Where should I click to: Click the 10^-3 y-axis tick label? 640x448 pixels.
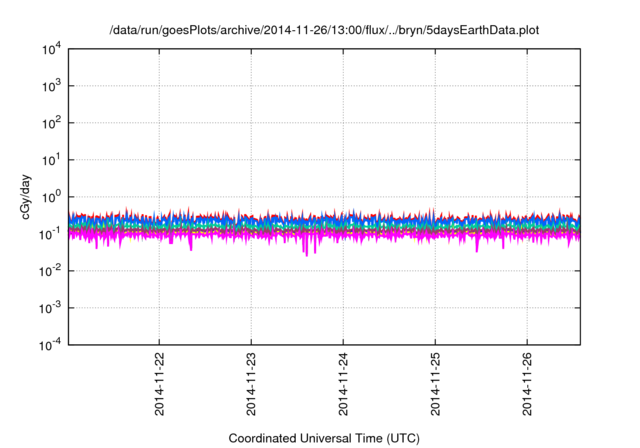tap(50, 308)
